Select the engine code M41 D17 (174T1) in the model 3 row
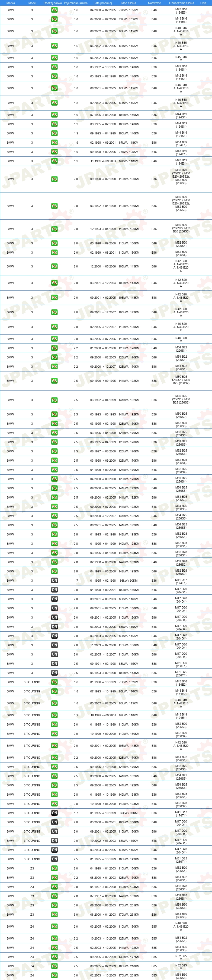 pyautogui.click(x=181, y=581)
